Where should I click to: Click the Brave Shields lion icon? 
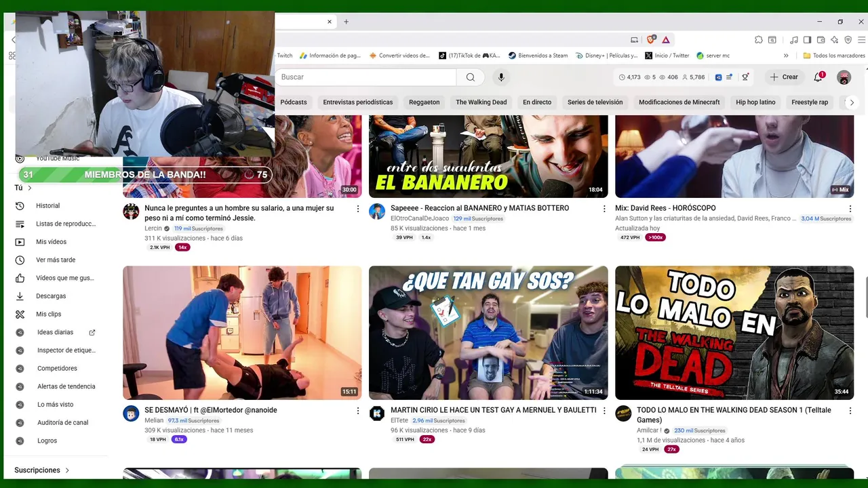click(651, 40)
